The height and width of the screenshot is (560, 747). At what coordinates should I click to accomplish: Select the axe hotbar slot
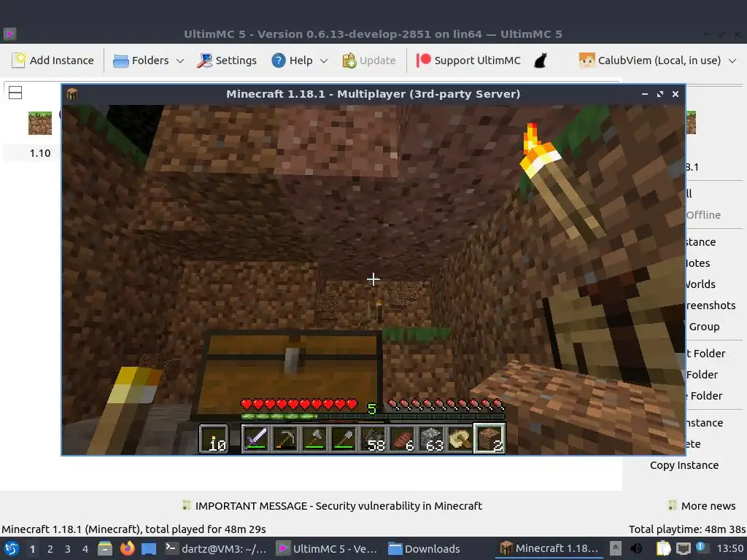click(x=314, y=438)
